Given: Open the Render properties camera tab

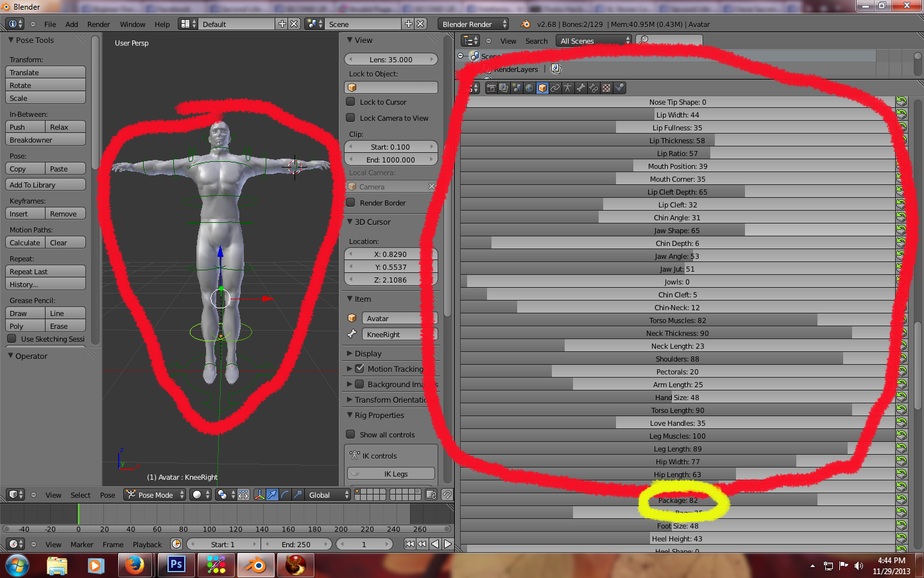Looking at the screenshot, I should tap(491, 88).
